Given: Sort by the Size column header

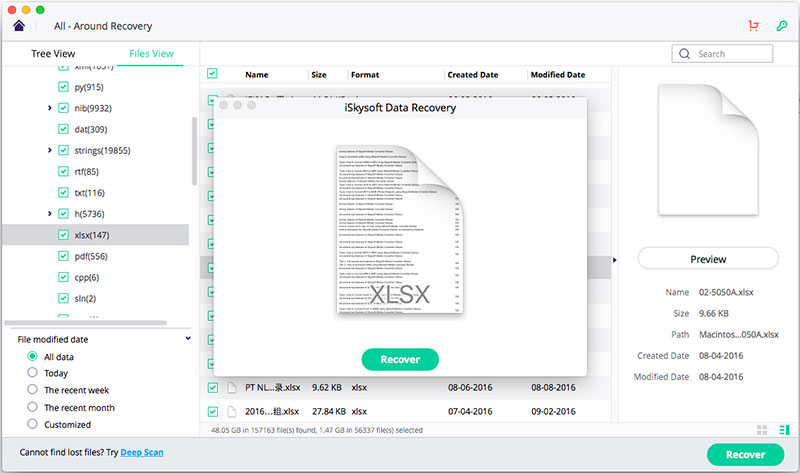Looking at the screenshot, I should [x=319, y=74].
